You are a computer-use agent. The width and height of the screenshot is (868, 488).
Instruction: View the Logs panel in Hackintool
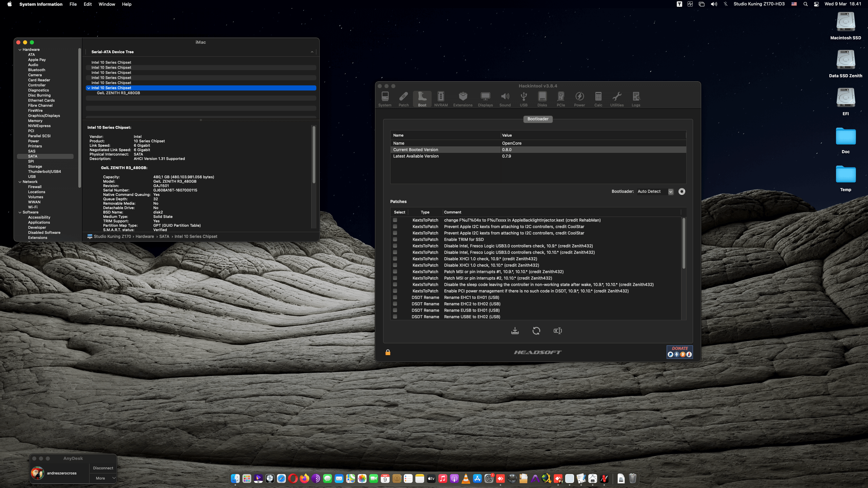tap(636, 98)
